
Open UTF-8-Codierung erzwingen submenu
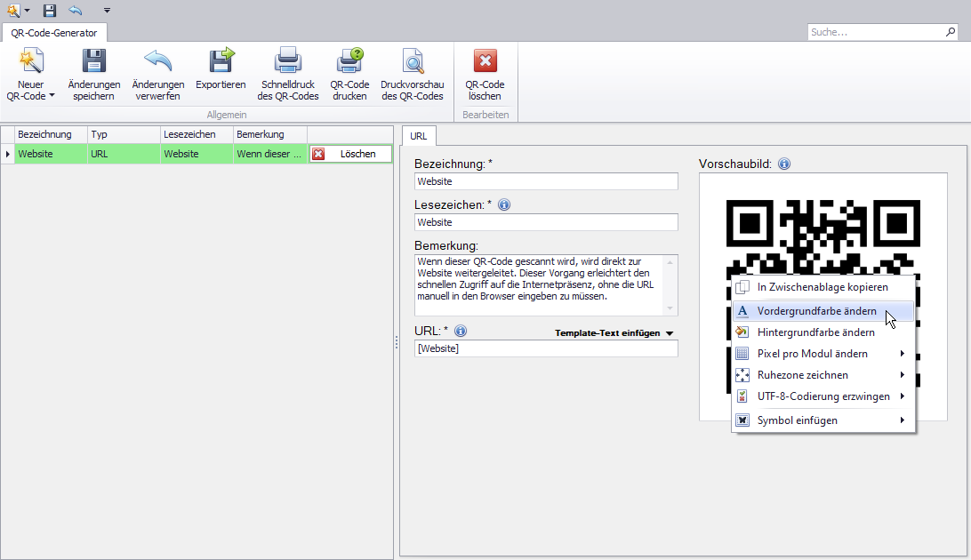pyautogui.click(x=823, y=396)
